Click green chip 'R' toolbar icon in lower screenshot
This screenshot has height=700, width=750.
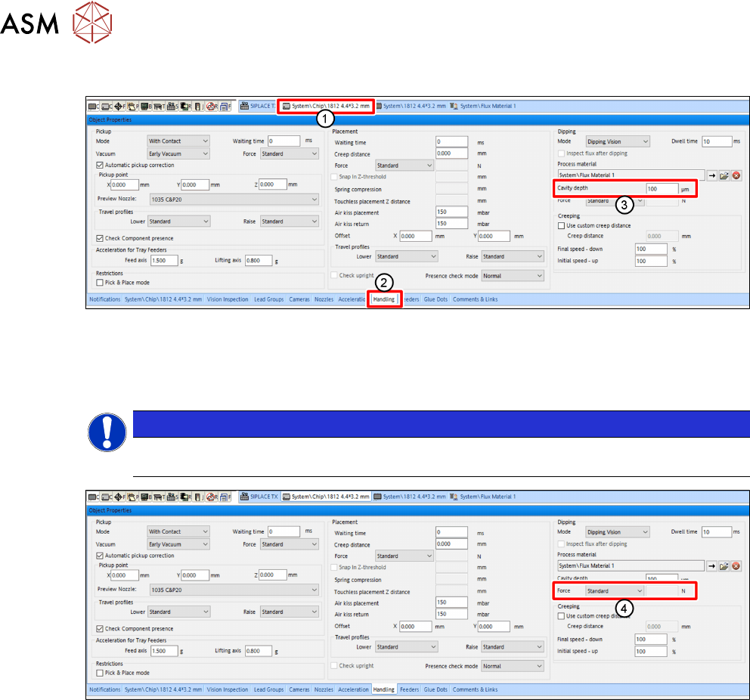(x=185, y=497)
